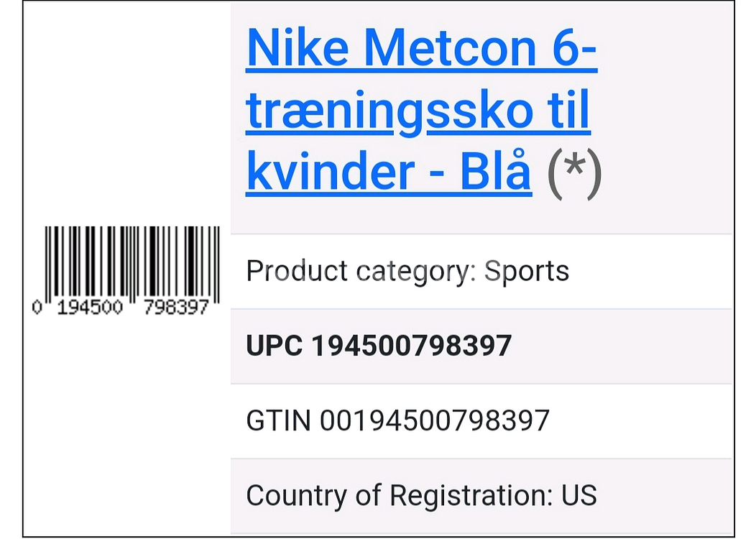The width and height of the screenshot is (756, 539).
Task: Click the 'træningssko til' line of the title
Action: [418, 111]
